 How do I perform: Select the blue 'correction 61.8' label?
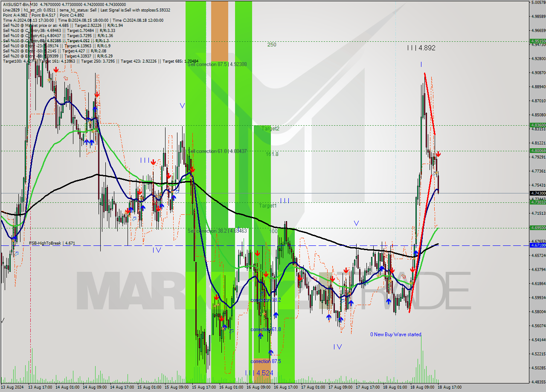coord(266,329)
